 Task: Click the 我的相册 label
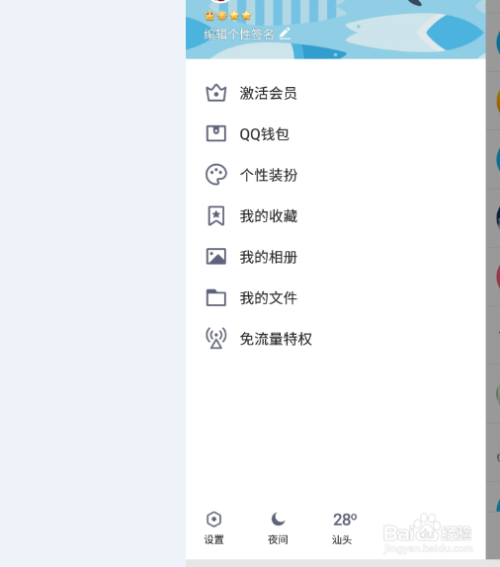click(269, 257)
